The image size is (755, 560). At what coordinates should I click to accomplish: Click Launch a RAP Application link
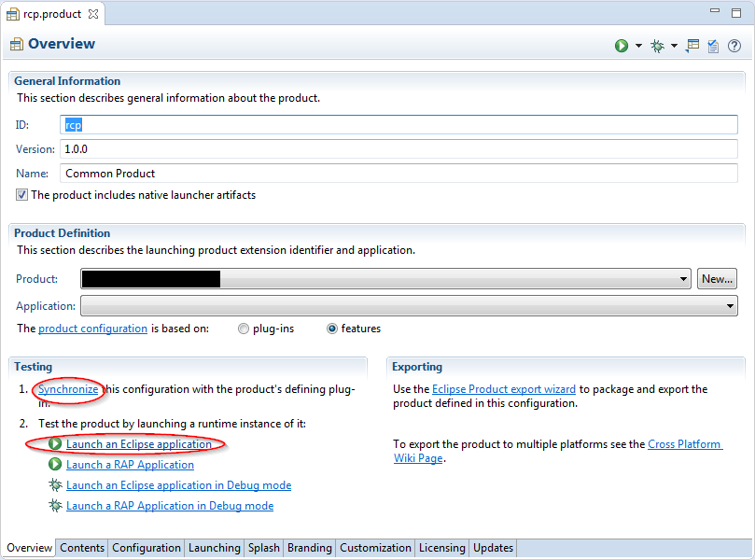[x=130, y=465]
